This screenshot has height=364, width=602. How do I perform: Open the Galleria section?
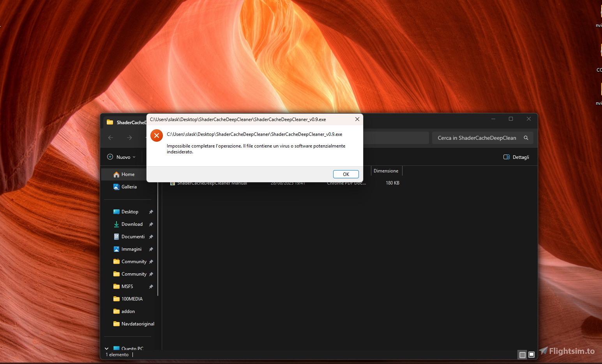click(129, 187)
